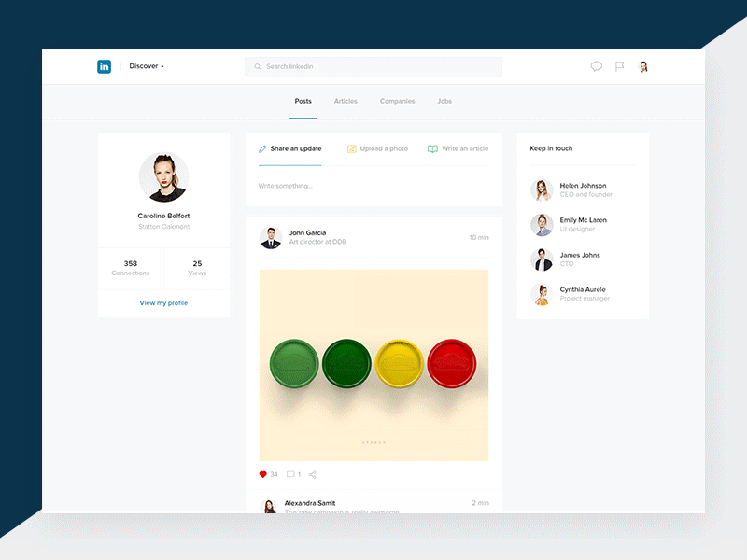Click John Garcia's avatar on the post

pyautogui.click(x=271, y=238)
